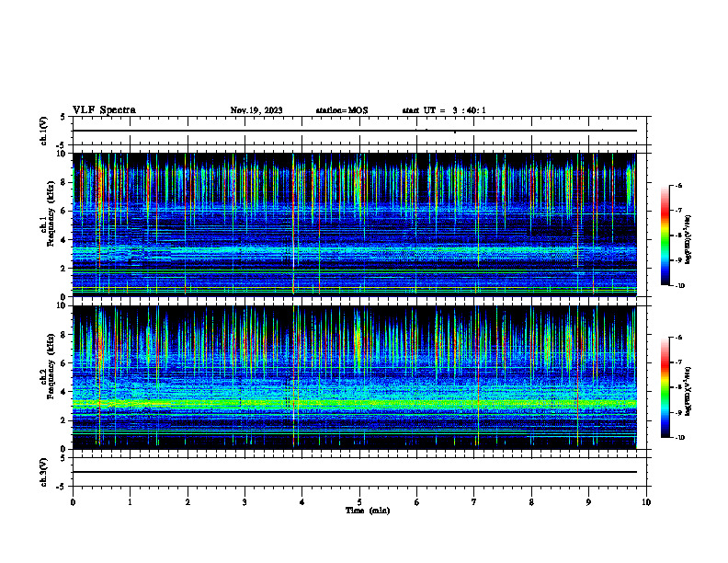The height and width of the screenshot is (563, 728).
Task: Click the ch.1 colorbar log(PSD) label
Action: [x=688, y=240]
